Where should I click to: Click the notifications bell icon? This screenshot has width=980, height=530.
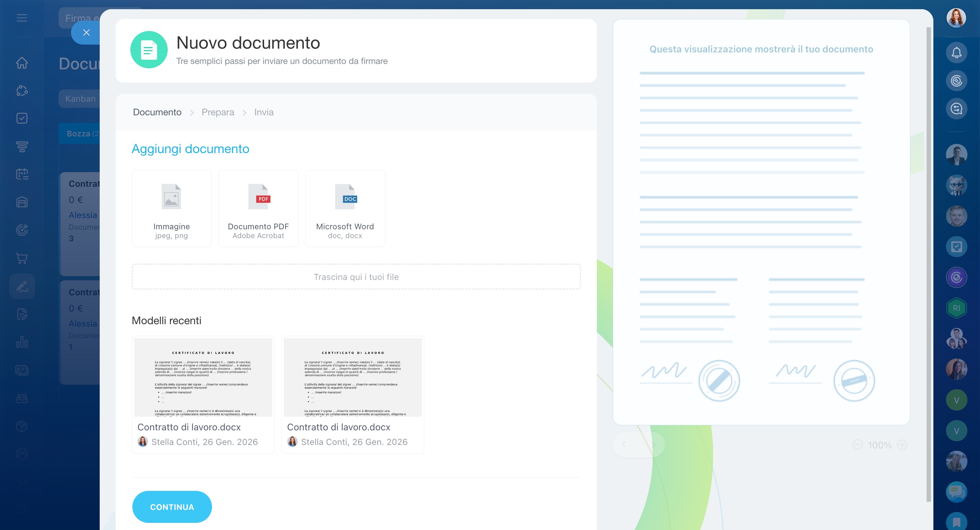click(956, 52)
